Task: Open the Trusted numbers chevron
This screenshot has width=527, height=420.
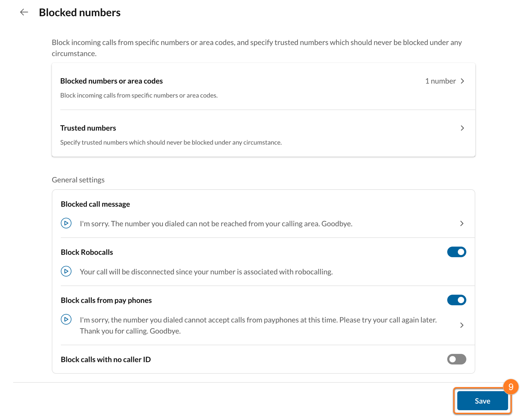Action: 462,128
